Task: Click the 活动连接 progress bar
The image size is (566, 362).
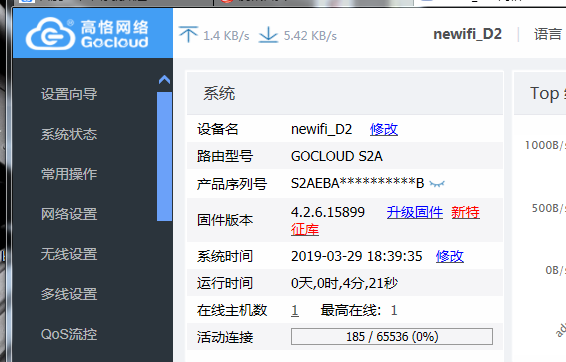Action: point(392,336)
